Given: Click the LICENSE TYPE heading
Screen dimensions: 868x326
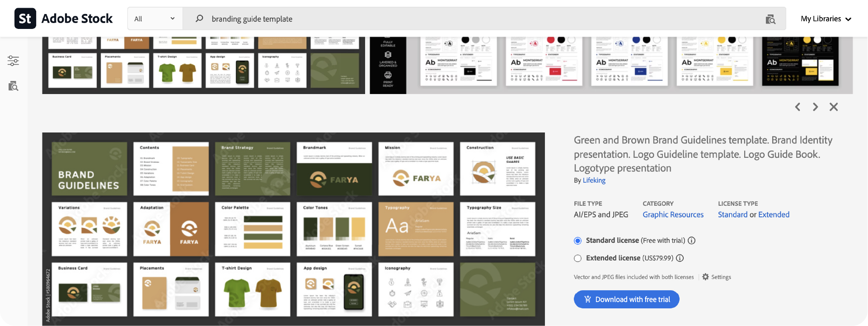Looking at the screenshot, I should 738,203.
